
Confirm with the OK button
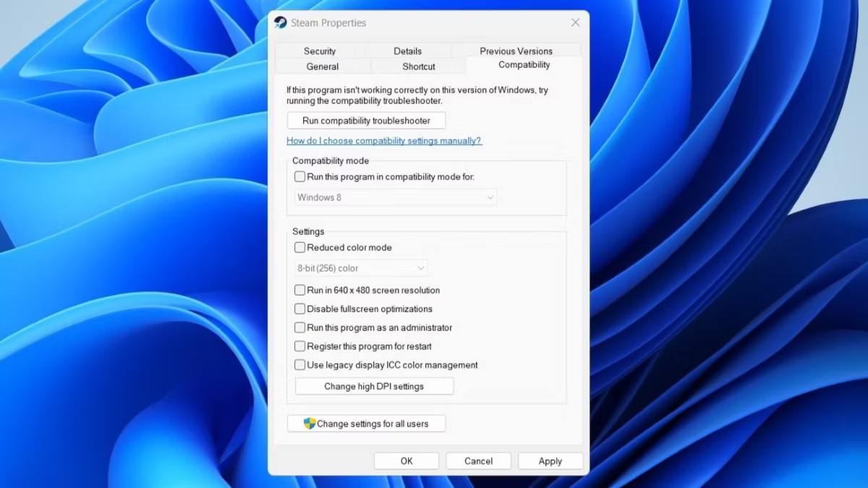tap(407, 461)
